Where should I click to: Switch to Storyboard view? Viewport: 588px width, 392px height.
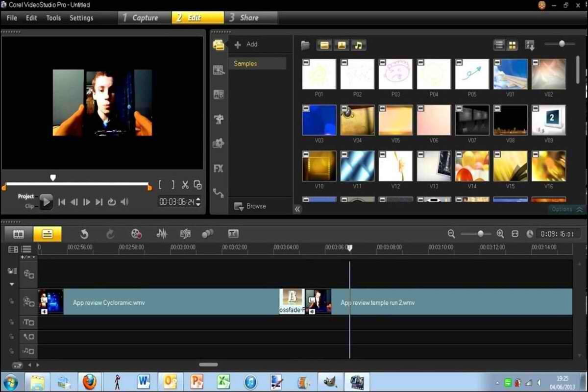tap(19, 234)
